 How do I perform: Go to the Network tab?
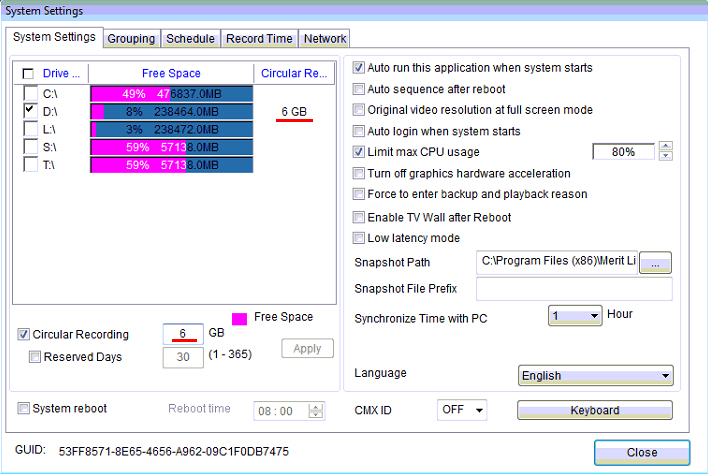coord(325,39)
